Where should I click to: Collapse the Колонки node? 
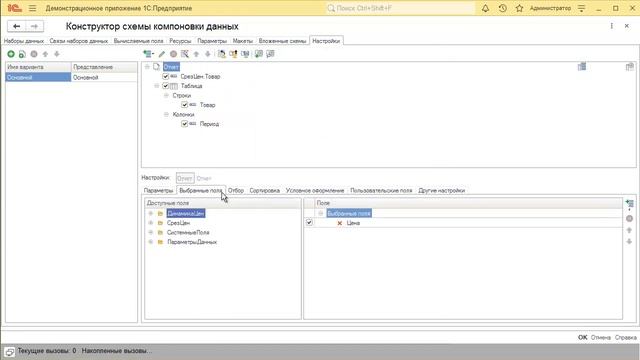tap(166, 114)
